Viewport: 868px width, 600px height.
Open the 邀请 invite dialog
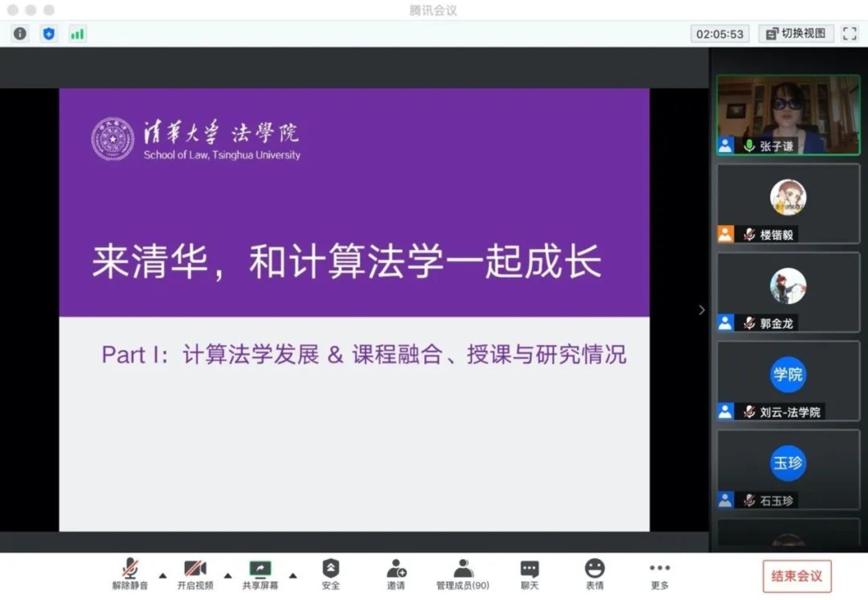point(396,574)
